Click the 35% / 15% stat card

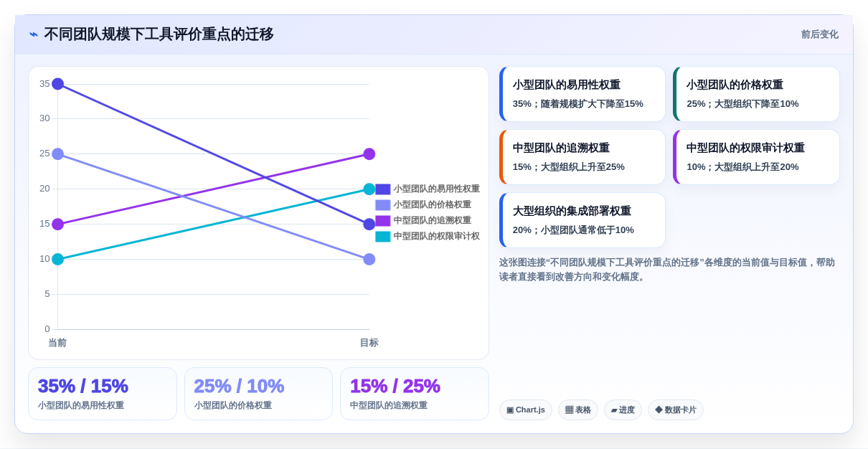(x=103, y=394)
